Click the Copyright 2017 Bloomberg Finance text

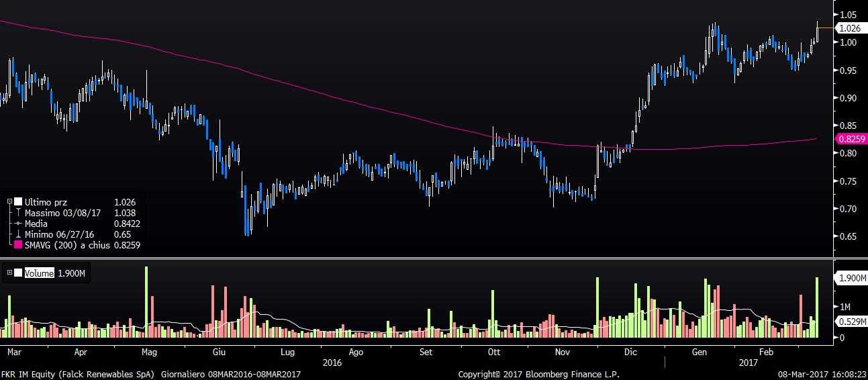538,374
